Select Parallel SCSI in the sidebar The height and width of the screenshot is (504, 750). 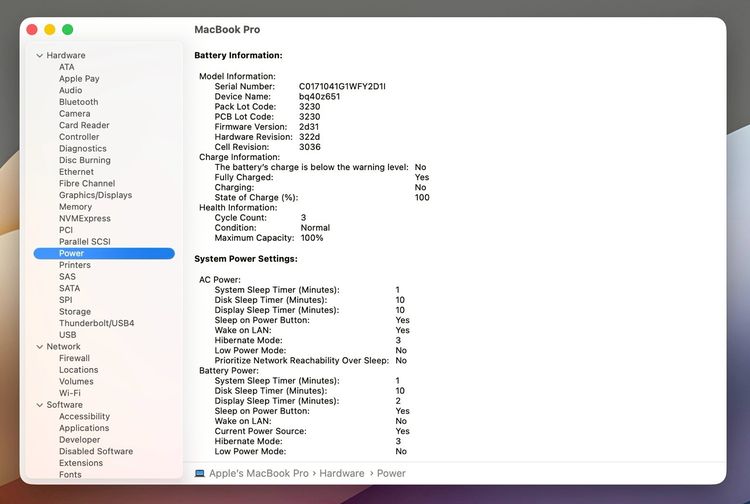(85, 241)
